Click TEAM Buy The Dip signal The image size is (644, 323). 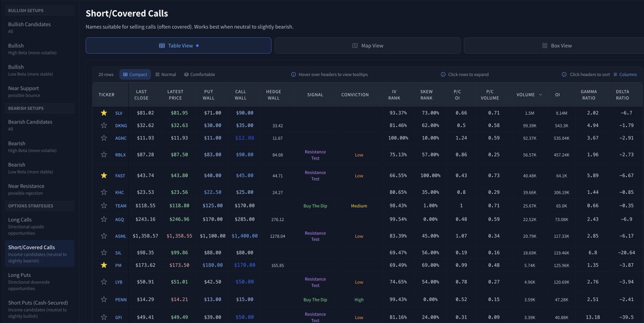tap(315, 205)
